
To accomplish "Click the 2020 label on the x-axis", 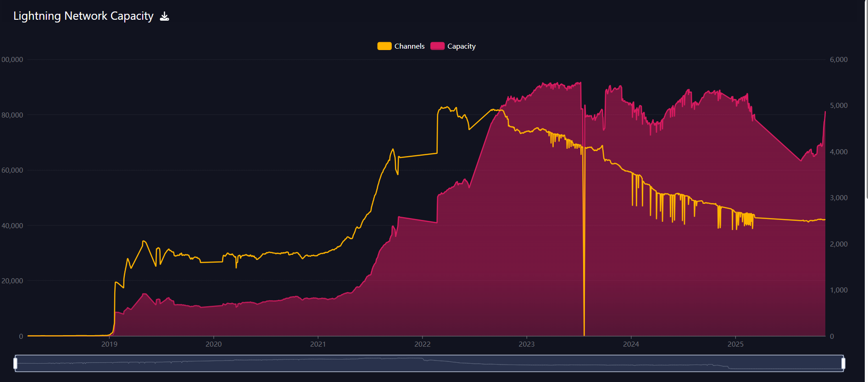I will 213,344.
